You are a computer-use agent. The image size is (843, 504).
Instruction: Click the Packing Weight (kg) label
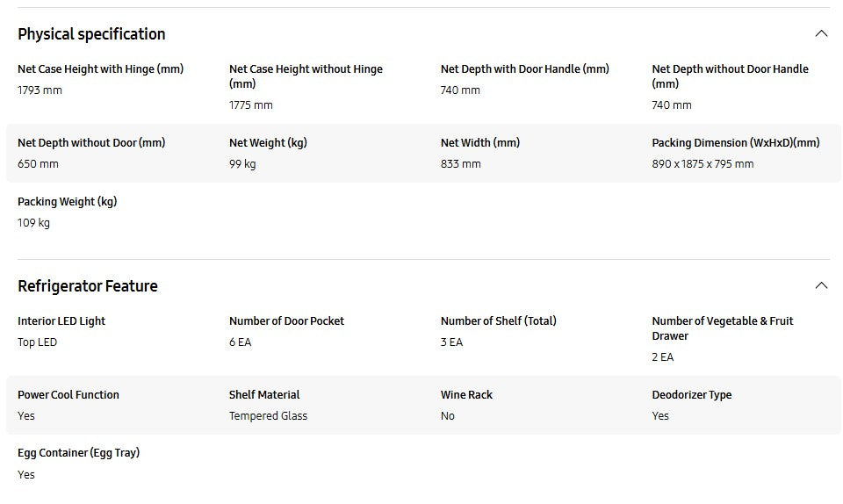(67, 202)
